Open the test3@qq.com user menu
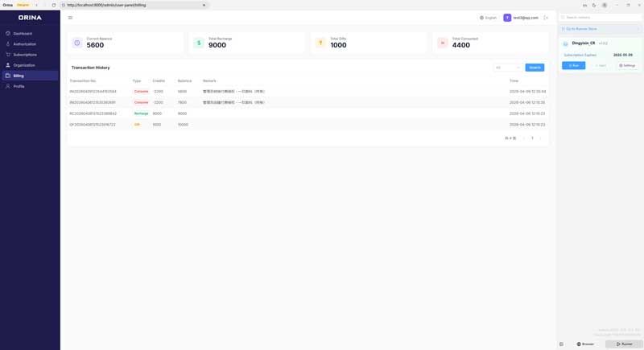The height and width of the screenshot is (350, 644). coord(521,18)
